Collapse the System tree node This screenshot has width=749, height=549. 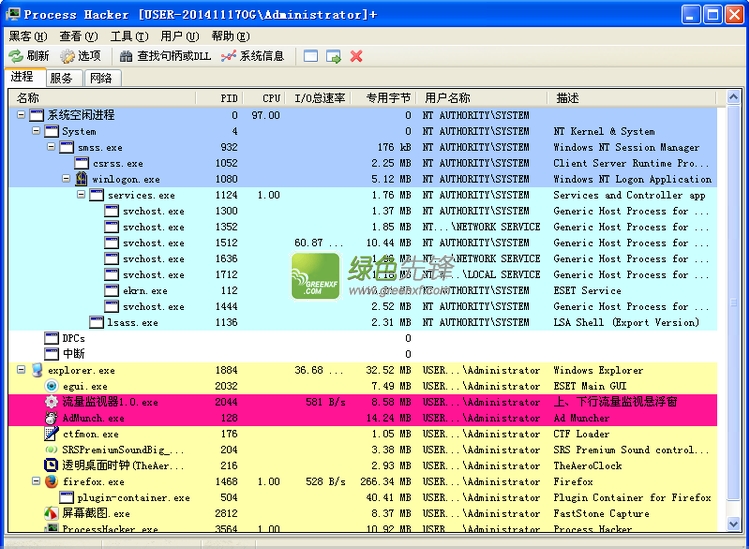pos(36,131)
